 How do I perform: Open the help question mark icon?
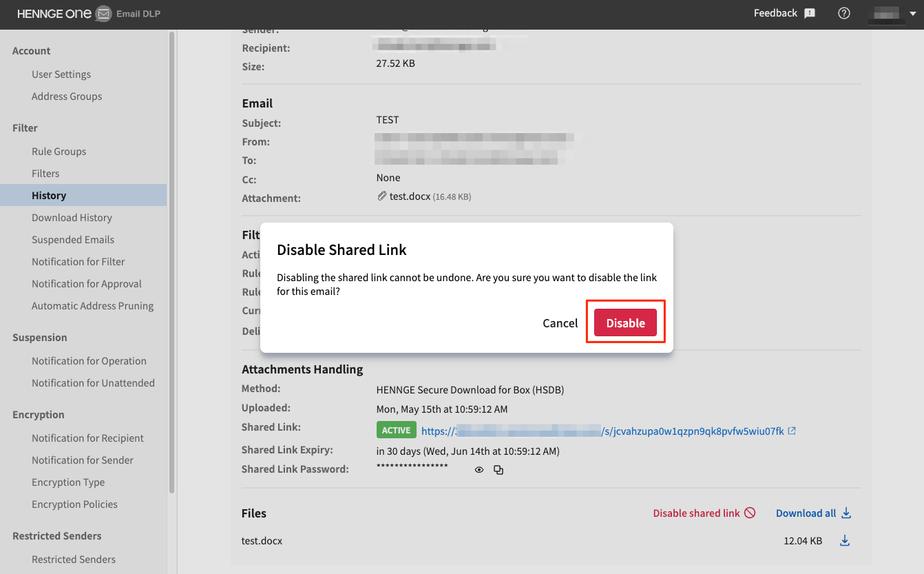tap(844, 14)
